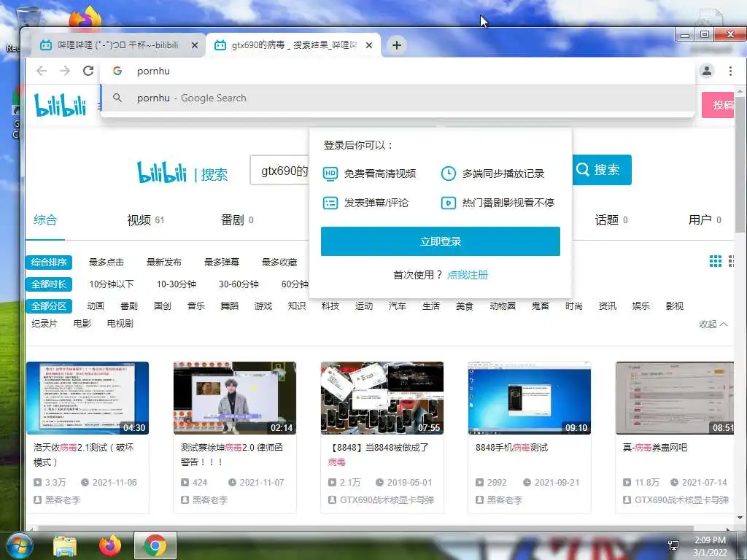This screenshot has width=747, height=560.
Task: Switch to the 话题 tab
Action: pyautogui.click(x=611, y=220)
